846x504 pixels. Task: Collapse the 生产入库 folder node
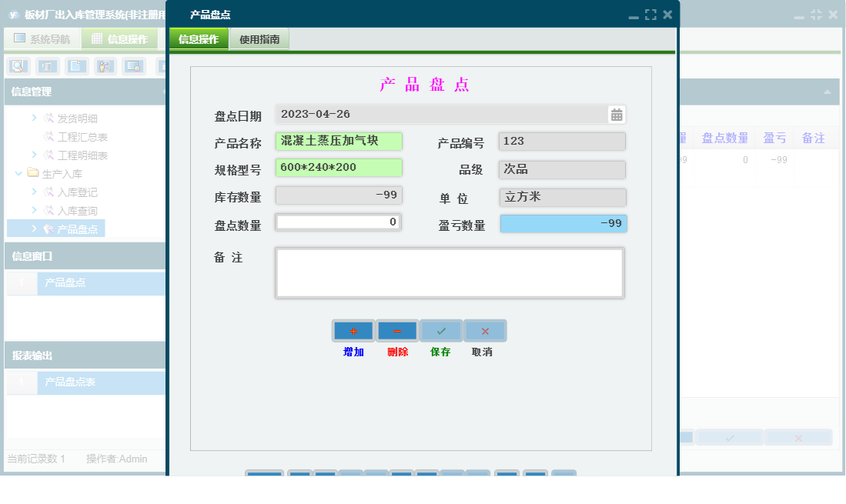tap(18, 173)
